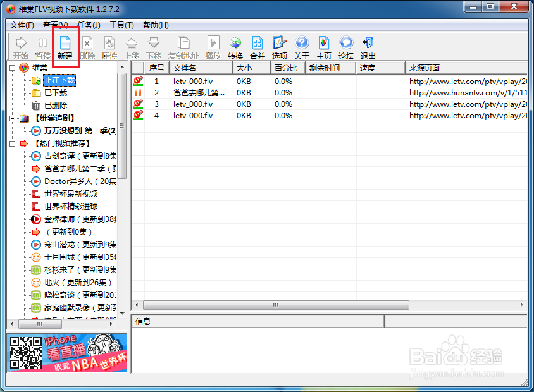Select 家庭幽默录像 tree item
Screen dimensions: 534x392
(80, 308)
